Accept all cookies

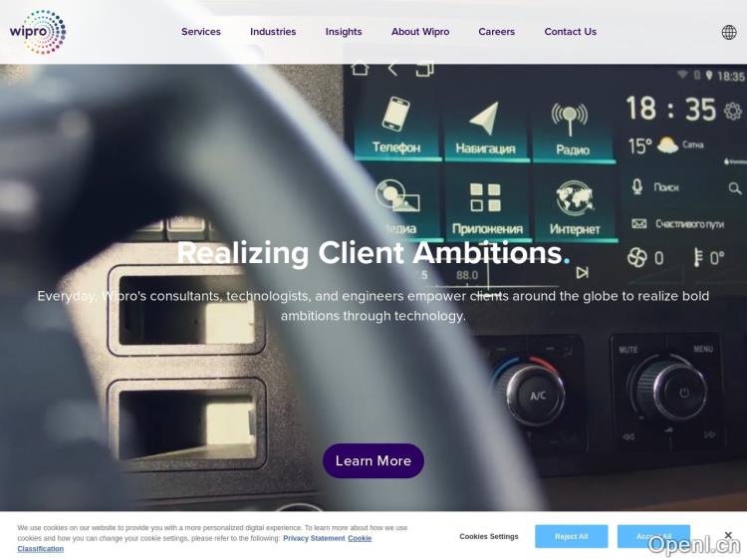coord(653,537)
